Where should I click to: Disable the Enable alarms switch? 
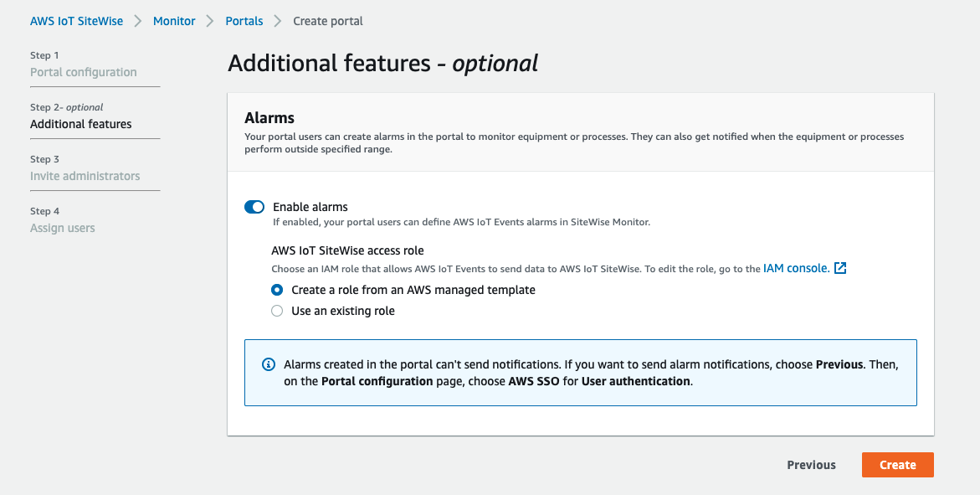(x=254, y=207)
